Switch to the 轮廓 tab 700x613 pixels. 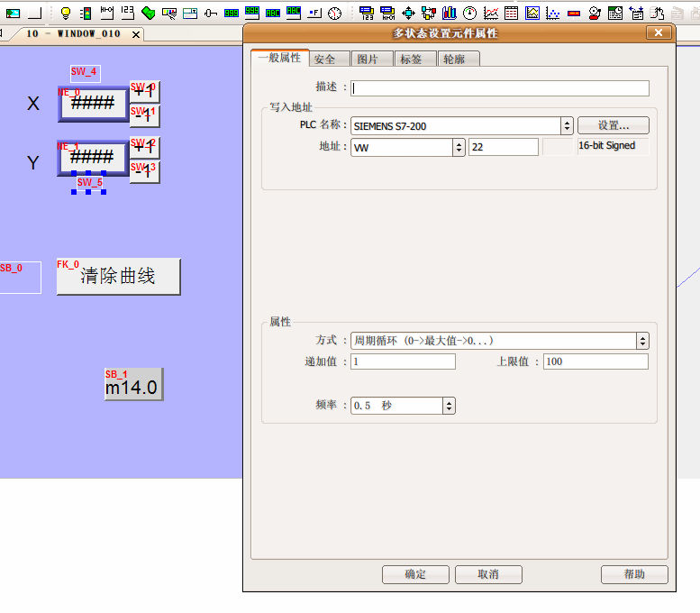[x=459, y=59]
